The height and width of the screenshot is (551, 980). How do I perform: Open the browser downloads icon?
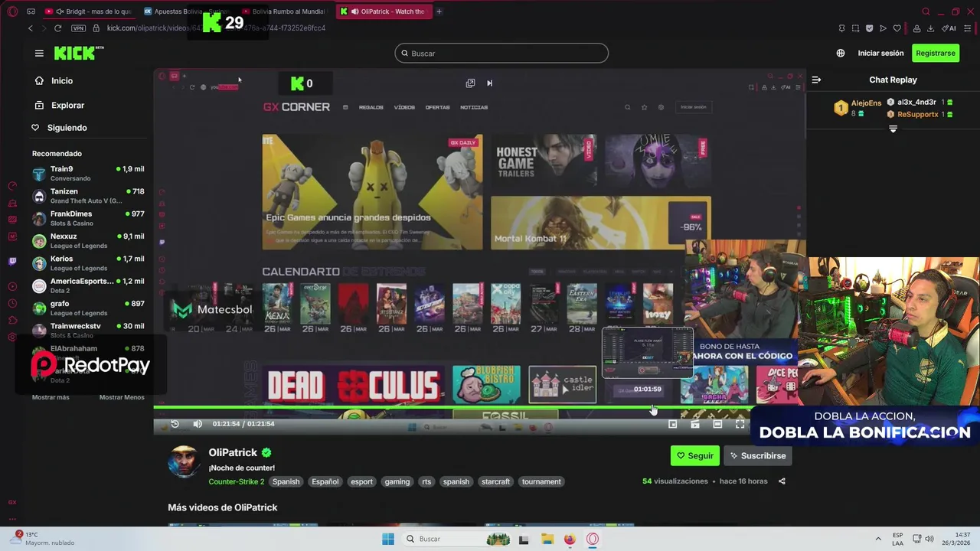pos(931,28)
